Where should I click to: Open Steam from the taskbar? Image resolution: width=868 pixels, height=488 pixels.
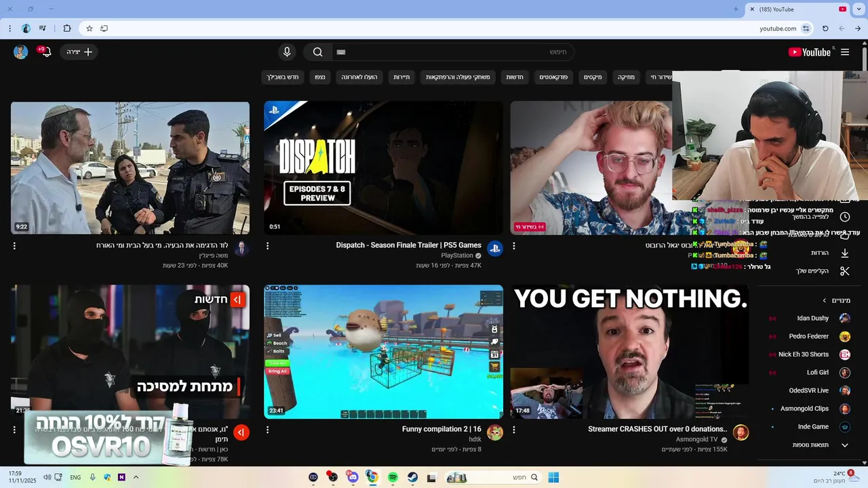[412, 477]
